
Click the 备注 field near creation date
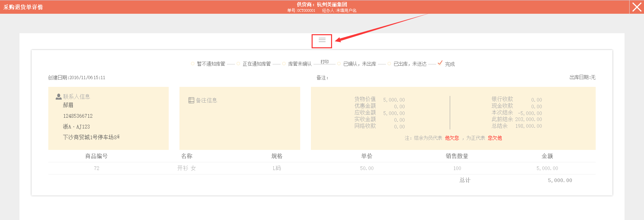pyautogui.click(x=322, y=78)
